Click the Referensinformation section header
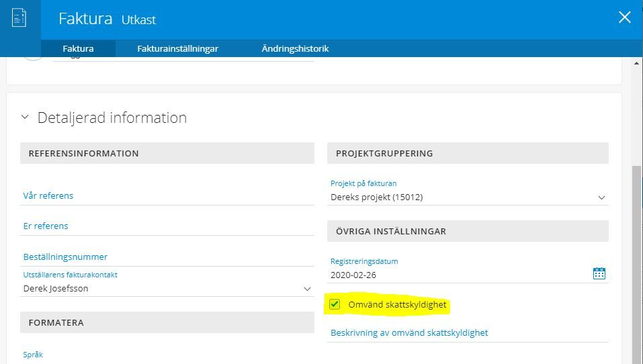 tap(167, 153)
